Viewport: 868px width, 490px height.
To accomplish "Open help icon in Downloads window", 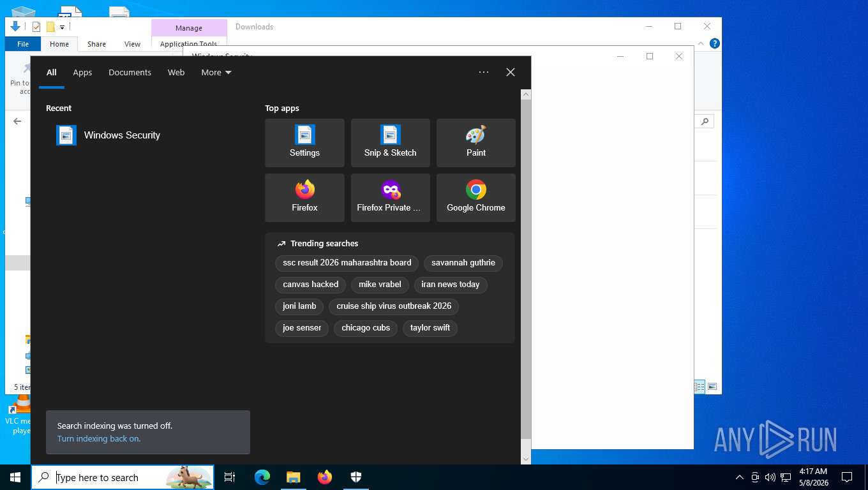I will (x=715, y=43).
